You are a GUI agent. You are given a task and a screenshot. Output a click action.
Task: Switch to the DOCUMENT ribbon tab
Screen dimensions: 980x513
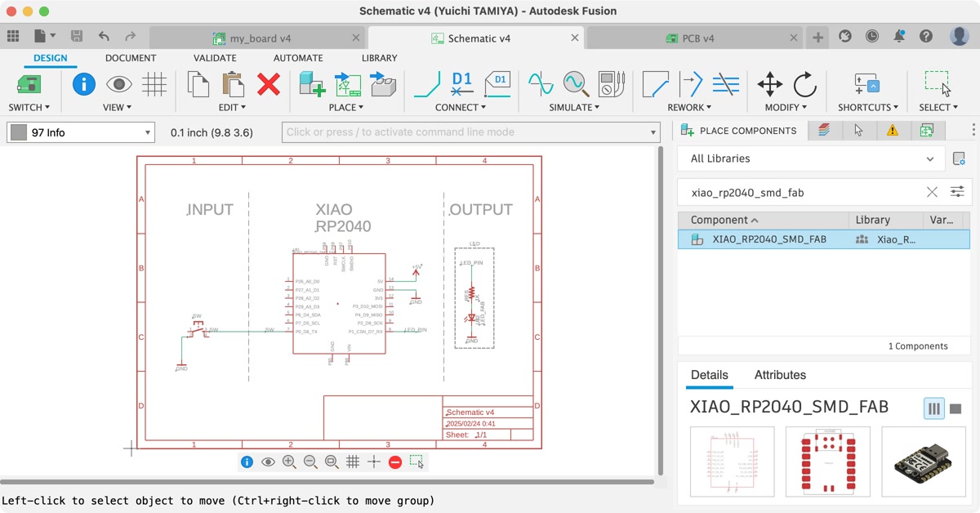pyautogui.click(x=131, y=58)
